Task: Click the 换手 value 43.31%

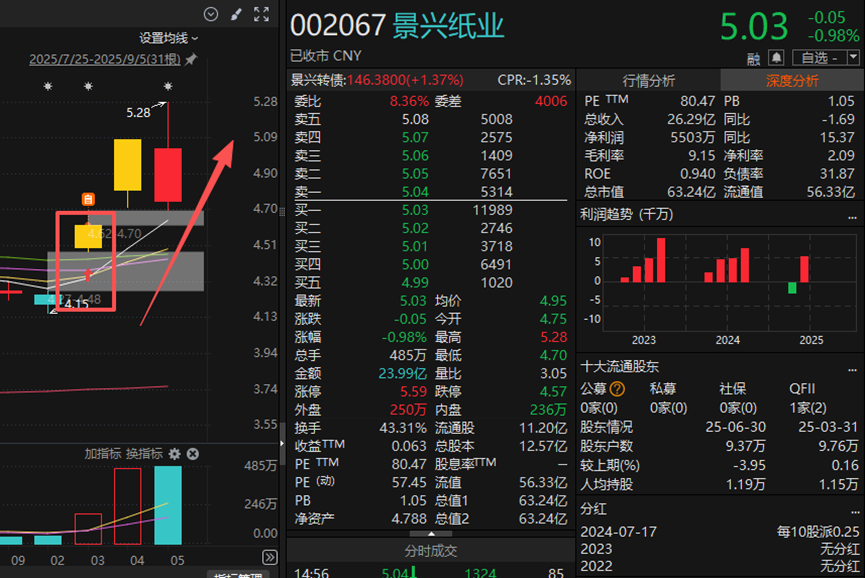Action: [x=403, y=428]
